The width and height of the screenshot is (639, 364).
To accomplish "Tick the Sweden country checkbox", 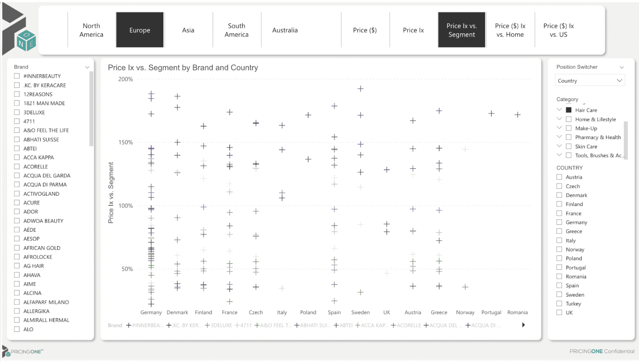I will (559, 295).
